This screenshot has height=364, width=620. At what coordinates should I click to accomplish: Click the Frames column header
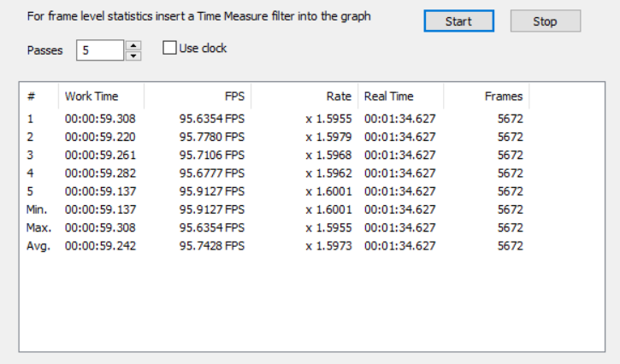point(487,96)
